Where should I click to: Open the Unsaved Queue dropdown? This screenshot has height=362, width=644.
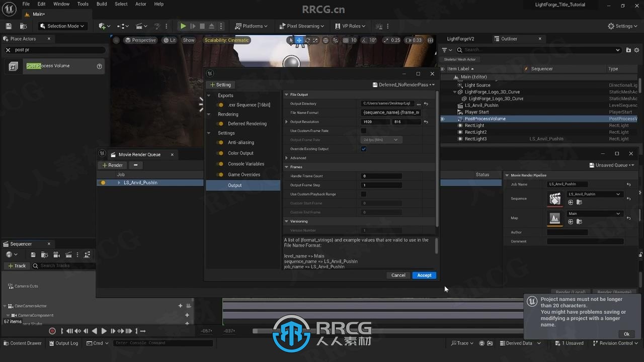(x=612, y=165)
